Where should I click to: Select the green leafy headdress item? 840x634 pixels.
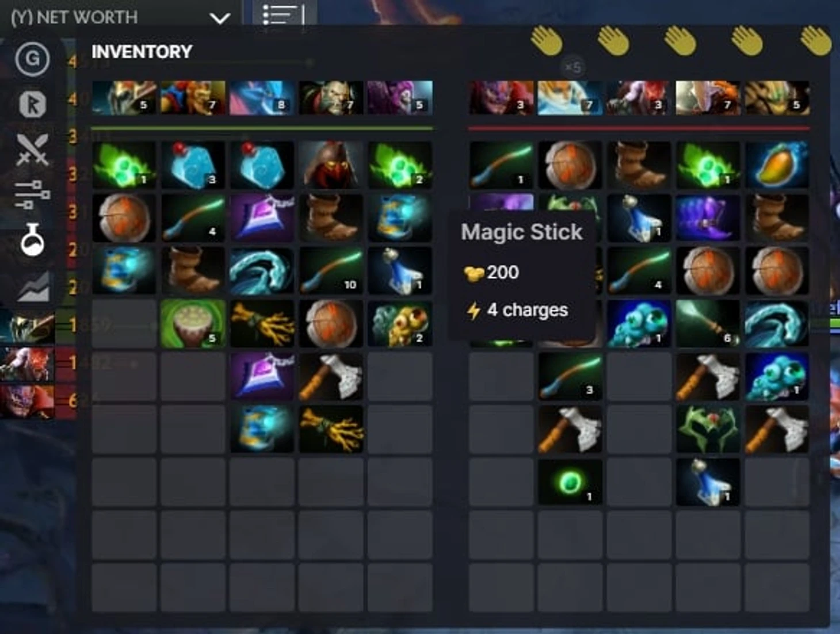click(x=708, y=430)
